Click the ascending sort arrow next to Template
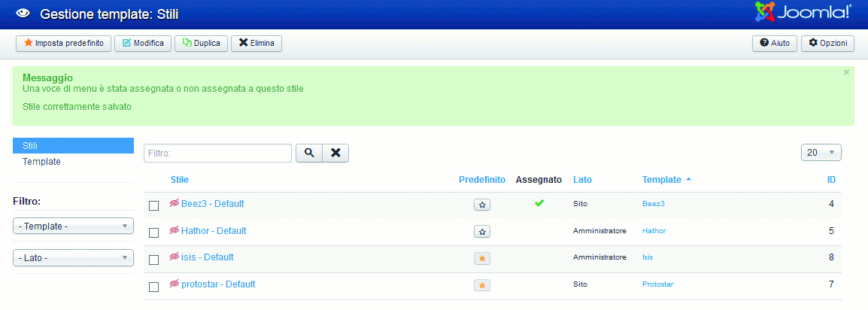868x310 pixels. (688, 179)
